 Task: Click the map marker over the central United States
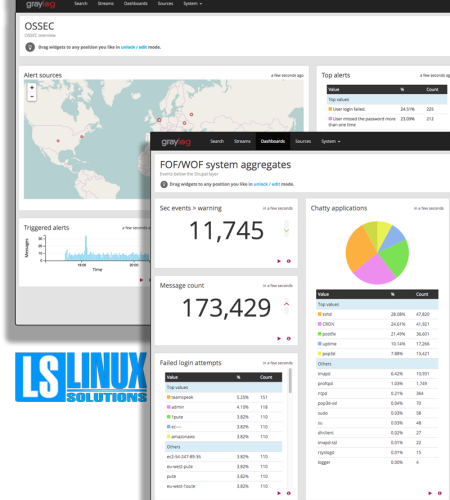[58, 141]
